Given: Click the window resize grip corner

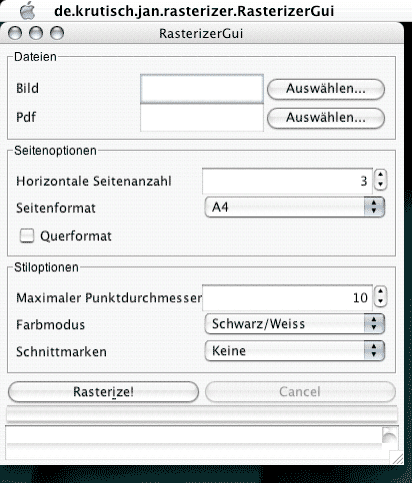Looking at the screenshot, I should tap(397, 458).
